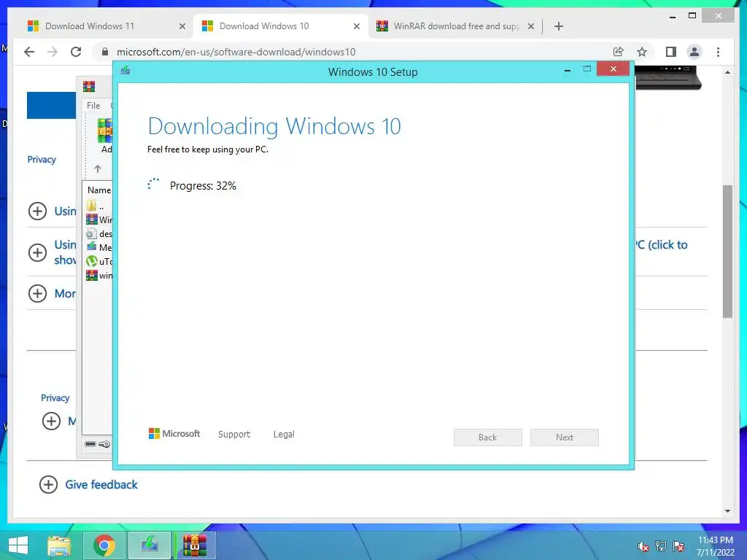Reload the current page
Viewport: 747px width, 560px height.
click(76, 52)
